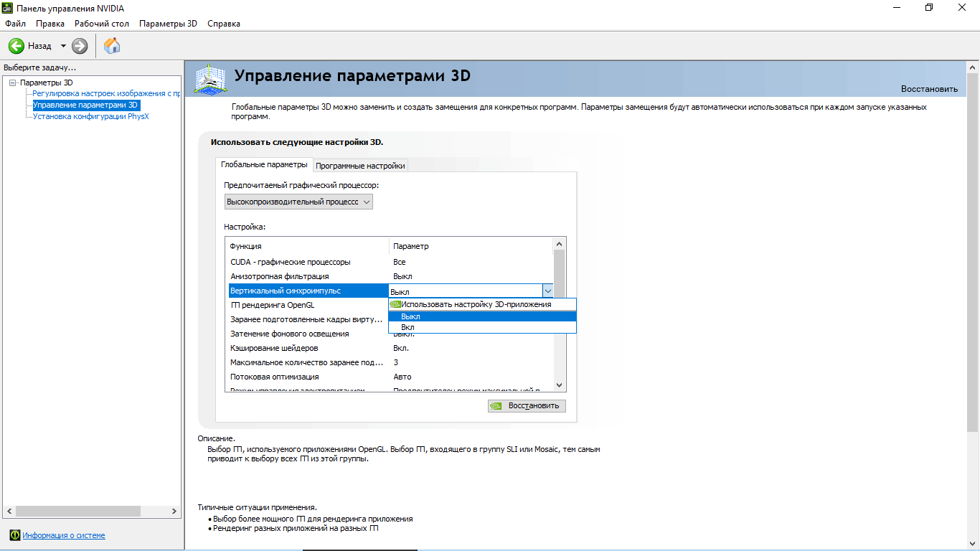The height and width of the screenshot is (551, 980).
Task: Open the Файл menu
Action: click(x=15, y=24)
